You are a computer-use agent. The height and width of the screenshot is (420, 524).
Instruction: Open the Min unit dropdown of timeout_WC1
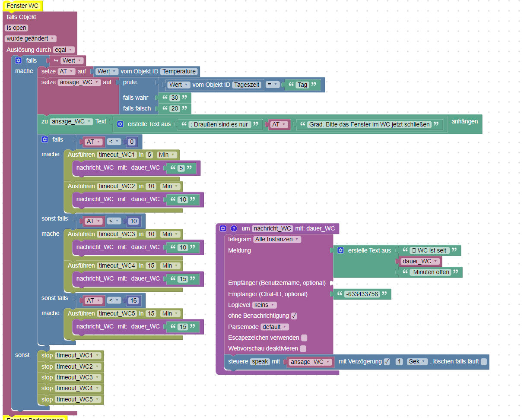(167, 155)
